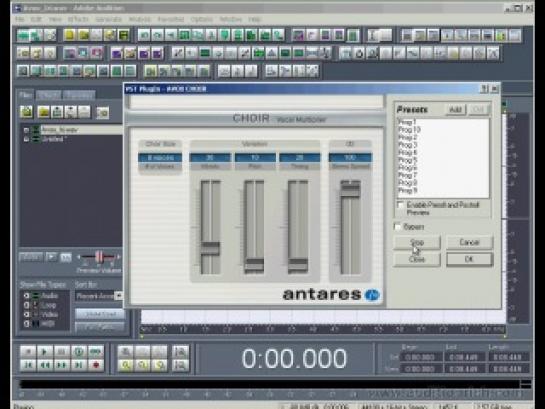Click the Add preset button
Image resolution: width=545 pixels, height=409 pixels.
click(456, 109)
